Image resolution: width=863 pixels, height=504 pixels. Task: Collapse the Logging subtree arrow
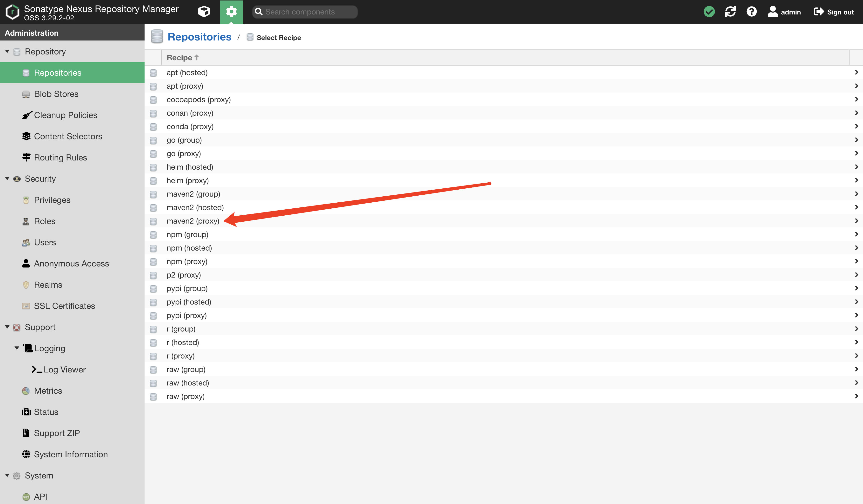click(x=17, y=348)
